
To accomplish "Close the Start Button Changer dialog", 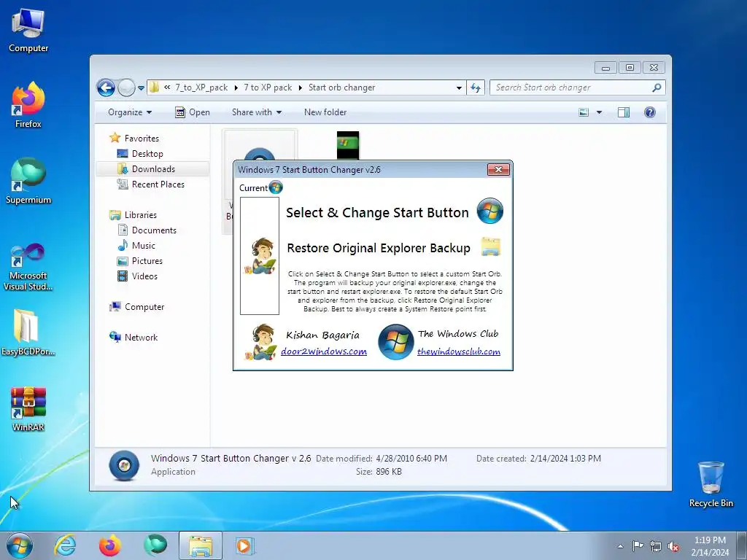I will pyautogui.click(x=498, y=169).
